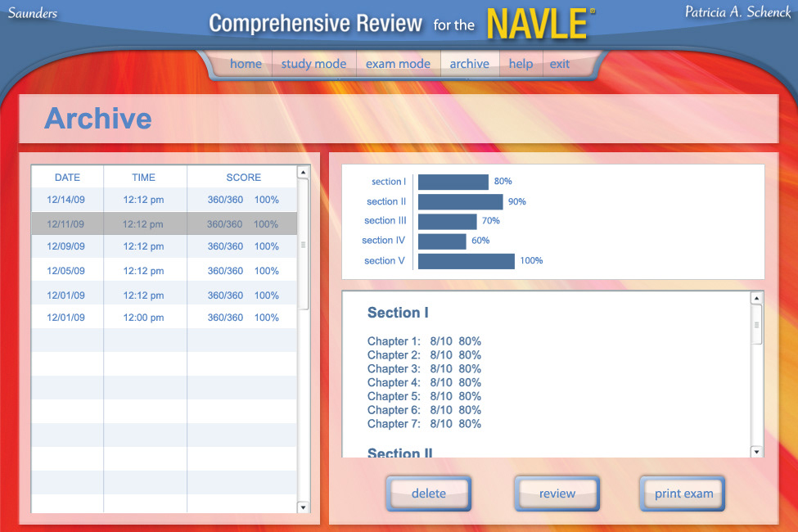798x532 pixels.
Task: Delete the selected archived exam
Action: (429, 494)
